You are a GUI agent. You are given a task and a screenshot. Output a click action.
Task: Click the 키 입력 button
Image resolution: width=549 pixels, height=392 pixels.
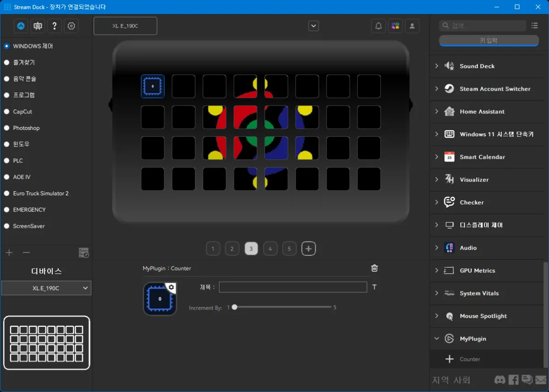489,41
